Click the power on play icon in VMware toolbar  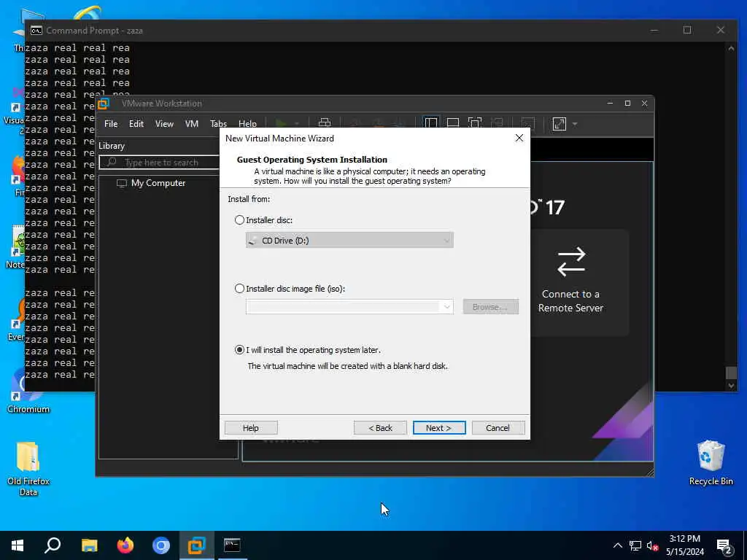tap(281, 124)
